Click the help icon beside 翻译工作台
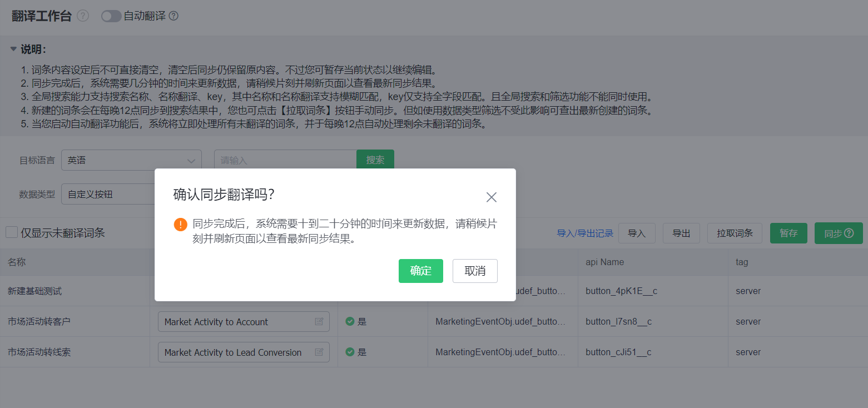The height and width of the screenshot is (408, 868). [x=83, y=16]
